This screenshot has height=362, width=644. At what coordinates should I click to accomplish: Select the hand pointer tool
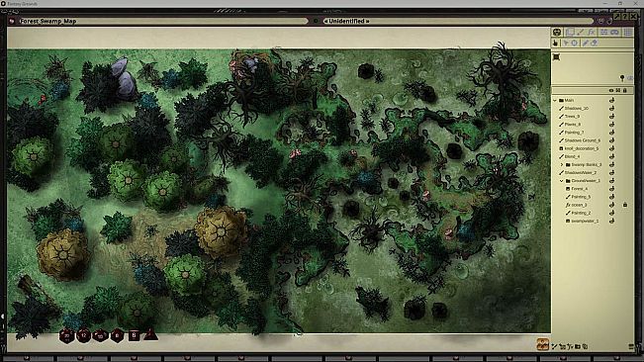click(x=556, y=43)
